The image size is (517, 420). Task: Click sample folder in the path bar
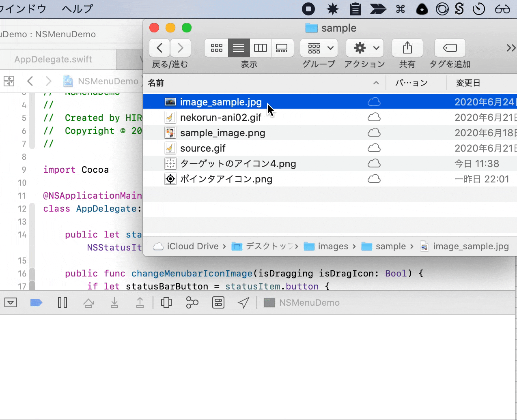tap(383, 246)
